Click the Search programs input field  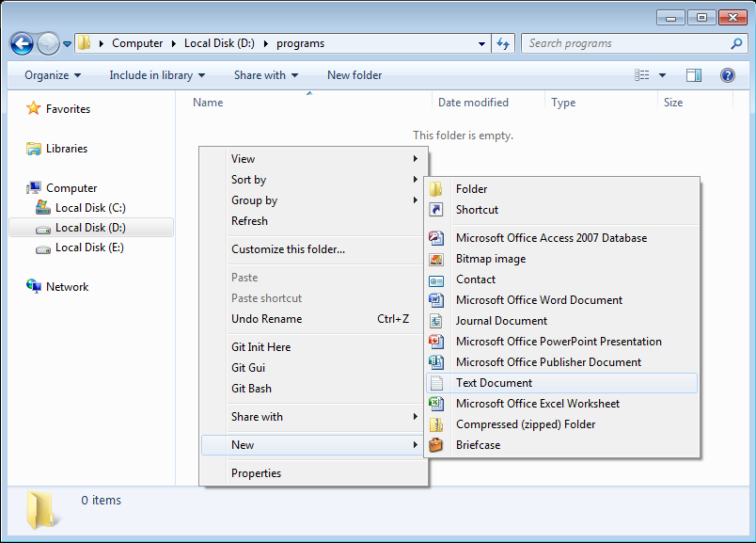[625, 43]
